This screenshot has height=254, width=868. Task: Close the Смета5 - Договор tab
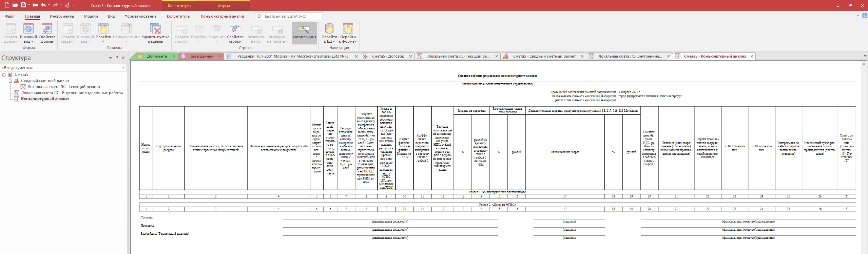[x=410, y=57]
